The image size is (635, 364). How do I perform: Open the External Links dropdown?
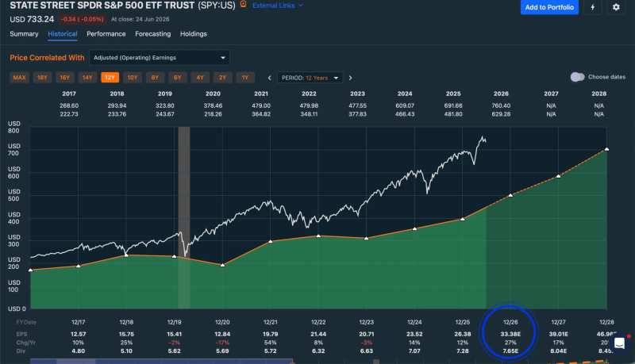coord(277,6)
